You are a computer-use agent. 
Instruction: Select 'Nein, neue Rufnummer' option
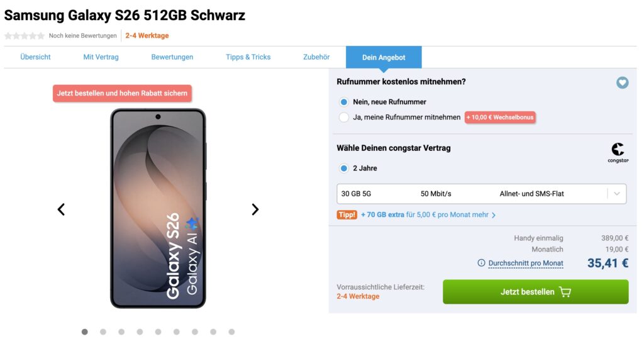[x=344, y=102]
